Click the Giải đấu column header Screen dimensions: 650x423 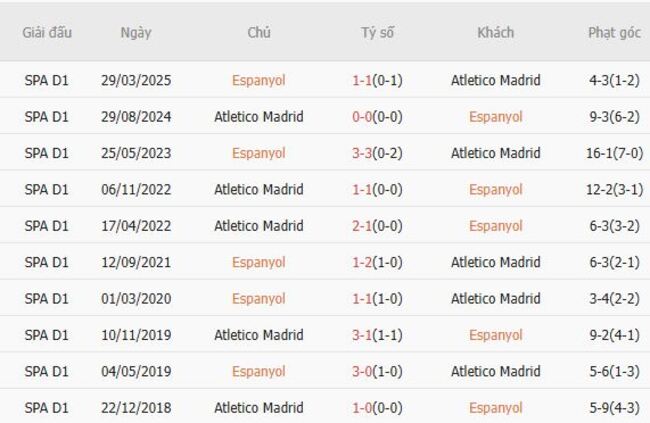pos(47,32)
